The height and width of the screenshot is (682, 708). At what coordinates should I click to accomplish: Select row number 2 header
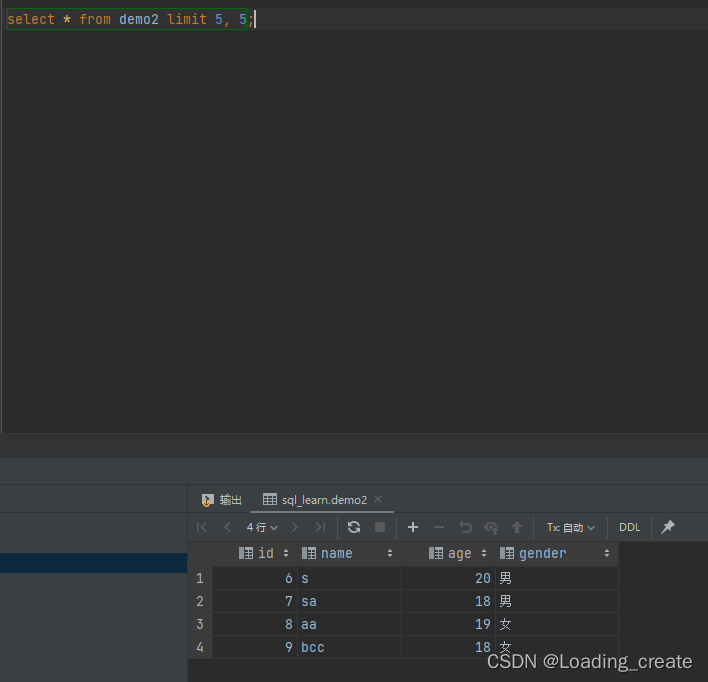pos(200,601)
